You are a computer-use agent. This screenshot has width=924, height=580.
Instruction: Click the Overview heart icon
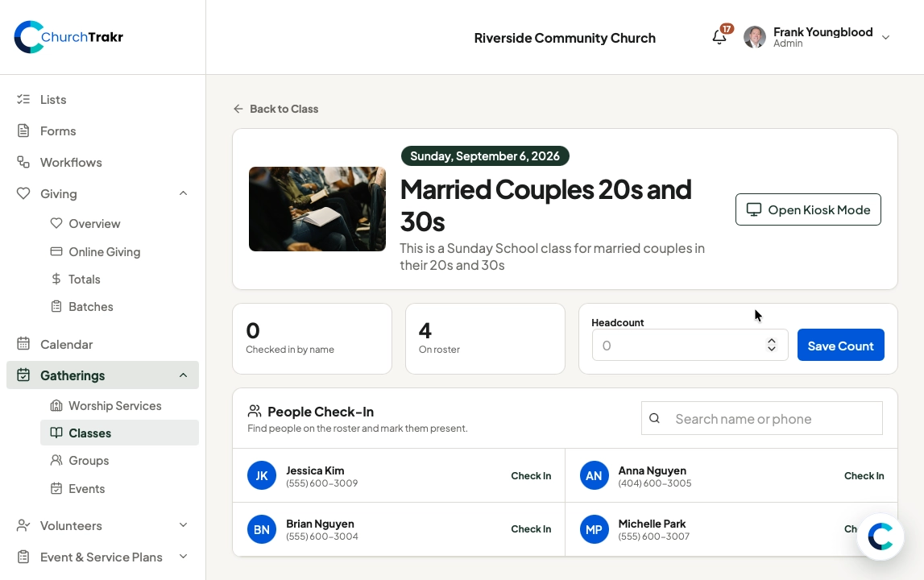(56, 223)
